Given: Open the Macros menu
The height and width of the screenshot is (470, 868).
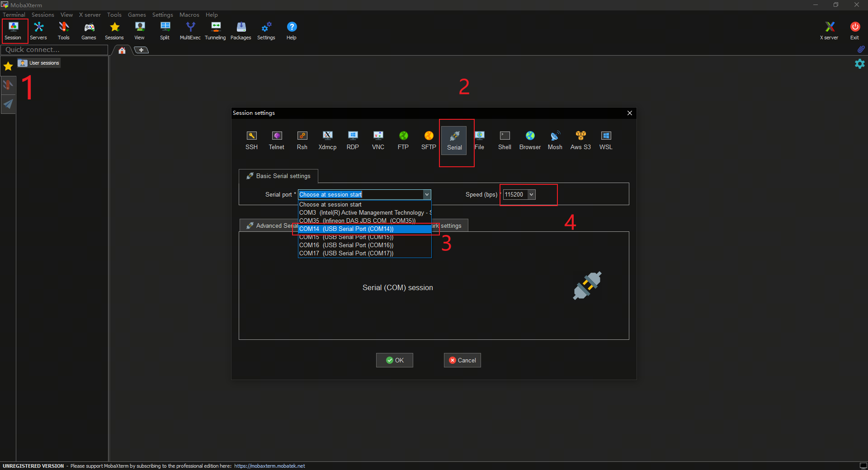Looking at the screenshot, I should (x=189, y=15).
